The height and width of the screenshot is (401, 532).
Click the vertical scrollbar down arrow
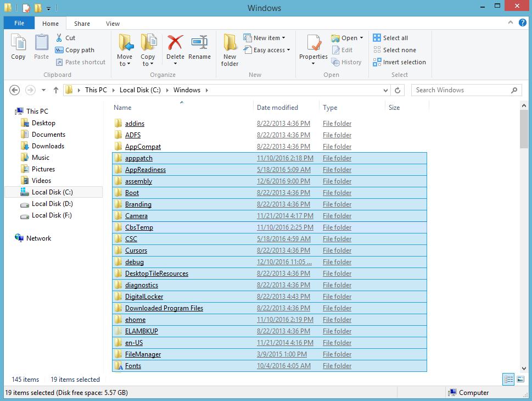(x=524, y=368)
